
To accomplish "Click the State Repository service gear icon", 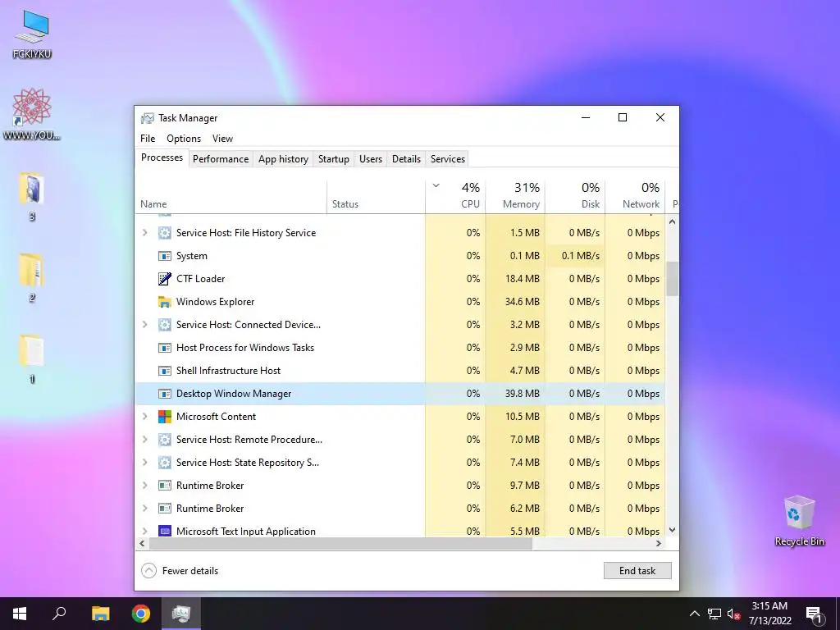I will pyautogui.click(x=164, y=463).
